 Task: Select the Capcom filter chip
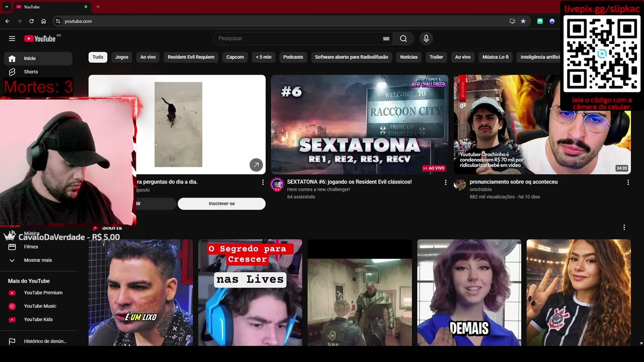point(235,57)
